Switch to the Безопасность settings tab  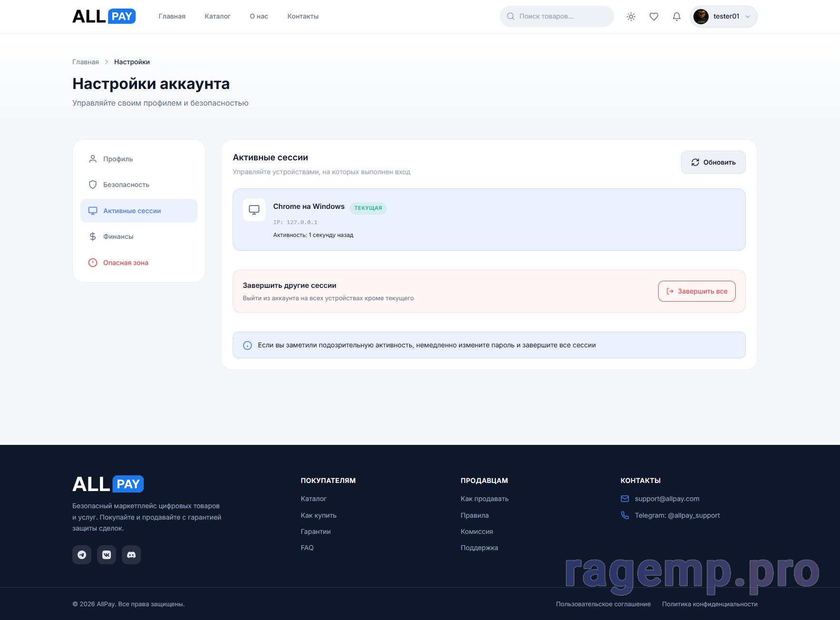(x=126, y=185)
